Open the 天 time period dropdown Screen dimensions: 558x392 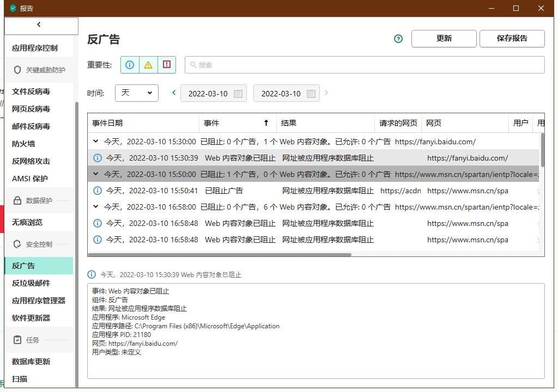click(x=137, y=93)
